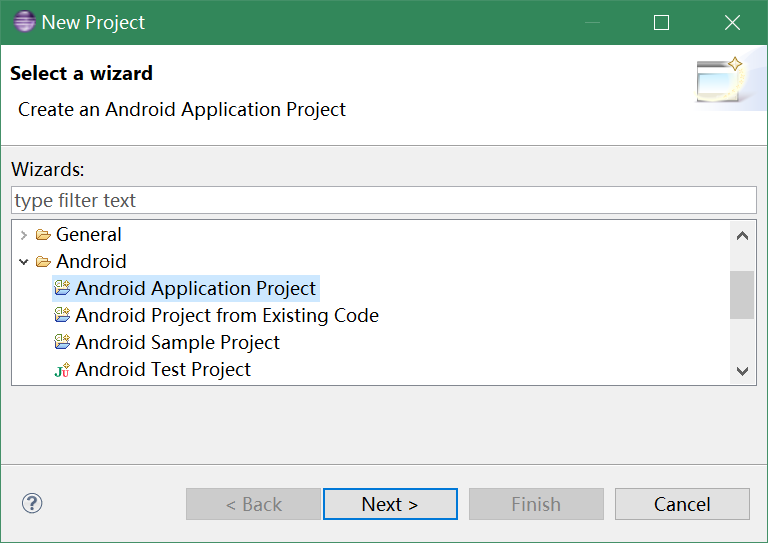Cancel the New Project dialog

point(682,504)
